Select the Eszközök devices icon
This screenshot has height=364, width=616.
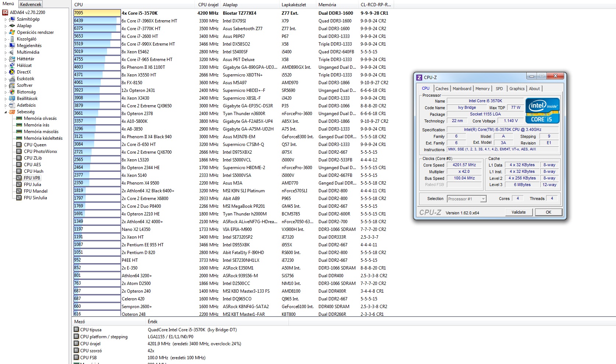click(12, 79)
